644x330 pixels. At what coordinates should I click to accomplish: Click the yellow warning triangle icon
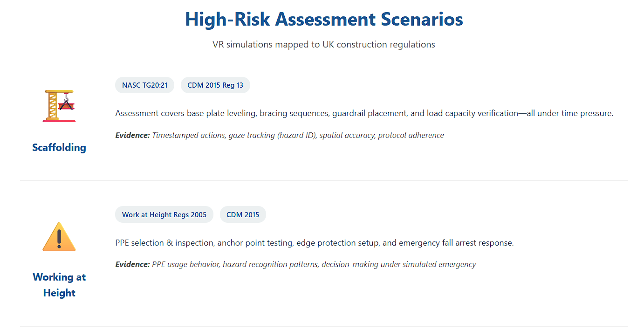59,237
